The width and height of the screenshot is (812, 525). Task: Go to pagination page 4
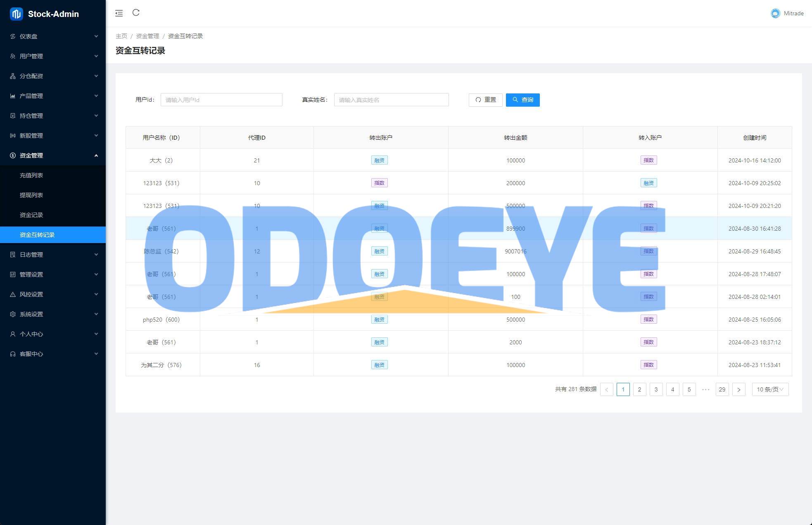coord(673,389)
